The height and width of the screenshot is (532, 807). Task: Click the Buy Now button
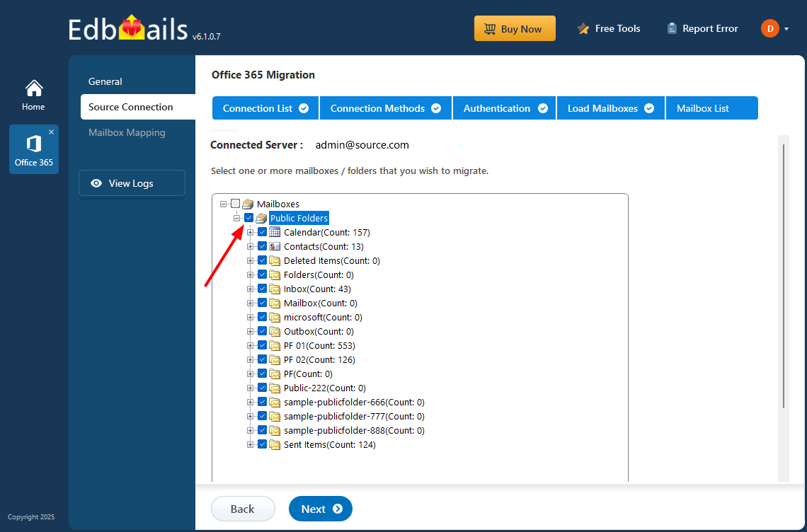point(515,28)
